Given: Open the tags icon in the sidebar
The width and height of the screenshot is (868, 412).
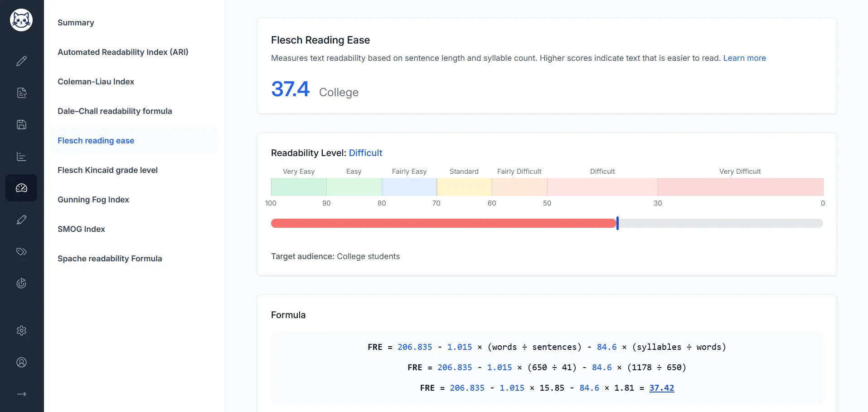Looking at the screenshot, I should click(21, 251).
